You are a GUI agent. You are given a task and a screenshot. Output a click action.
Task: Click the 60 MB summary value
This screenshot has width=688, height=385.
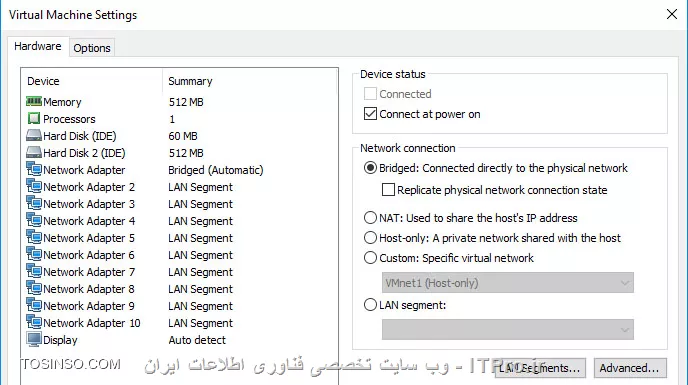tap(183, 136)
